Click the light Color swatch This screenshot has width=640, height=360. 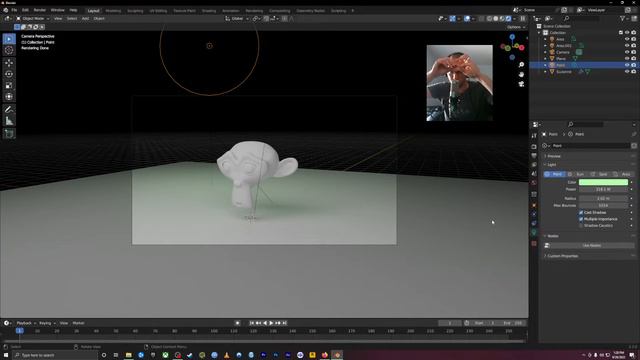pyautogui.click(x=603, y=182)
